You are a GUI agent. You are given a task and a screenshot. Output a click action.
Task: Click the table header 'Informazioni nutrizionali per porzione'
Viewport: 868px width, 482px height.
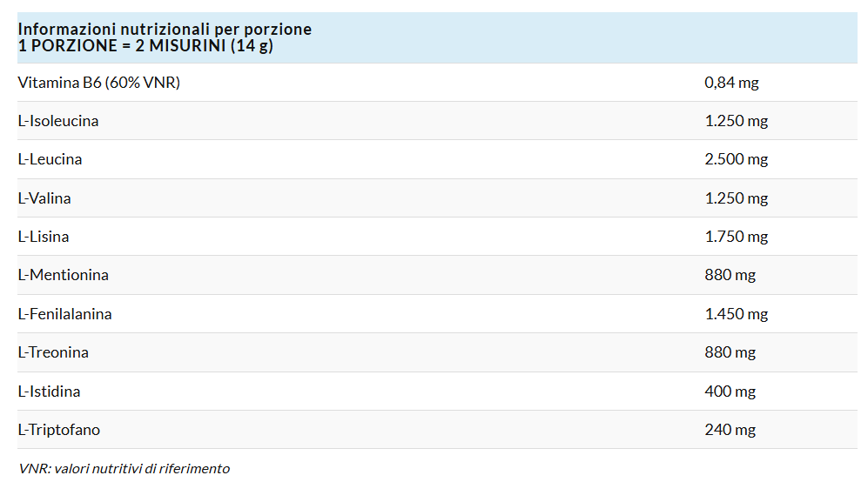tap(165, 30)
